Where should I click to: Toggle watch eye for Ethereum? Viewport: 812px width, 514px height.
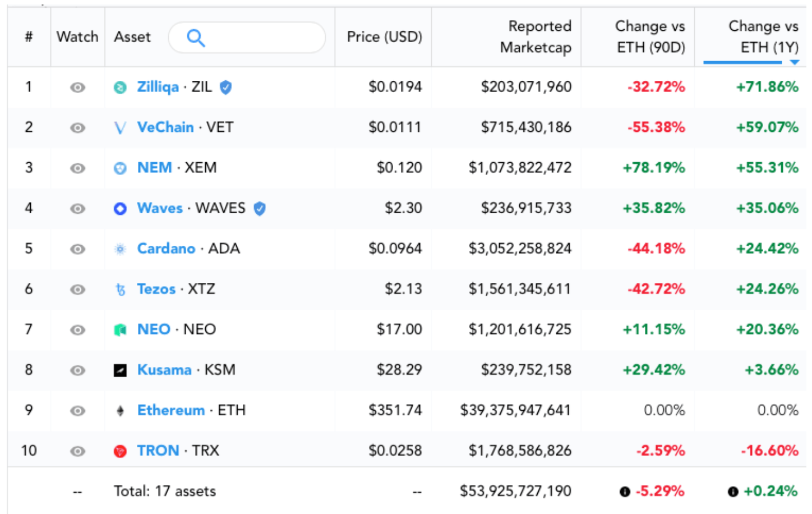pos(77,411)
